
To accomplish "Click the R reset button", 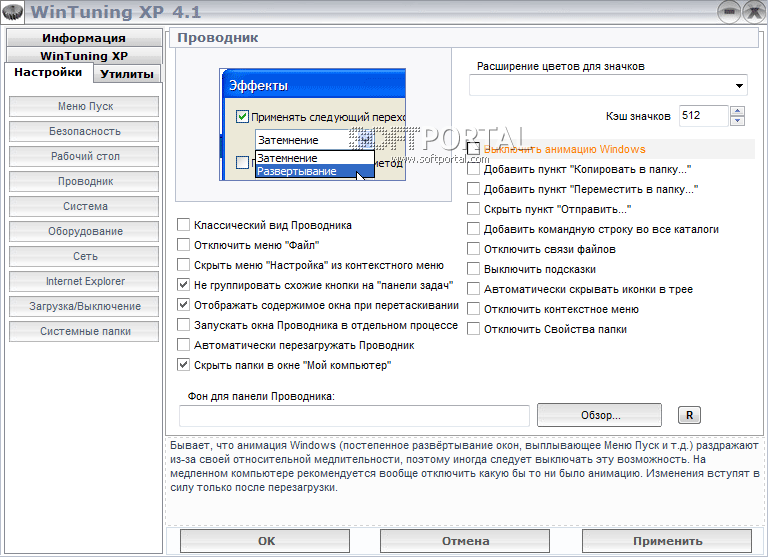I will [x=689, y=415].
